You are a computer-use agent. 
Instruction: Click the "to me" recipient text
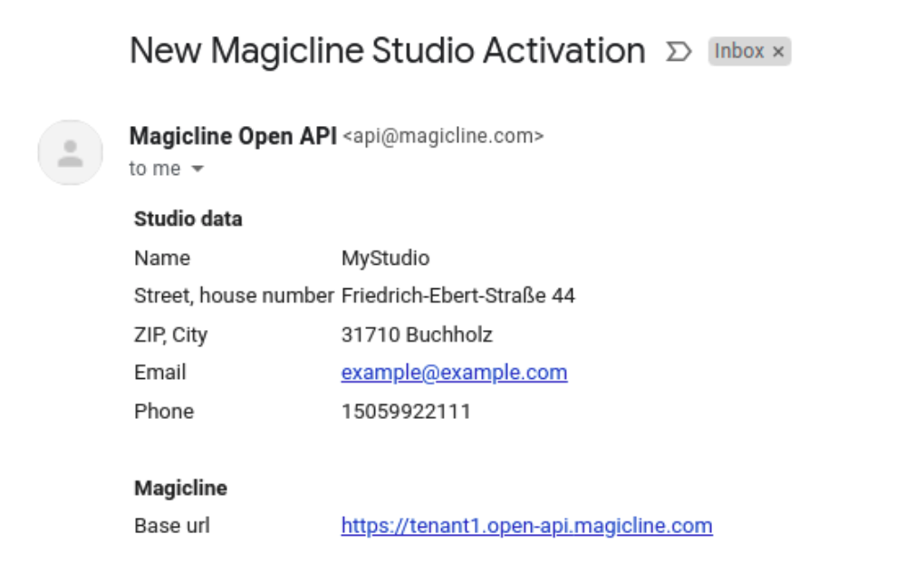click(154, 170)
